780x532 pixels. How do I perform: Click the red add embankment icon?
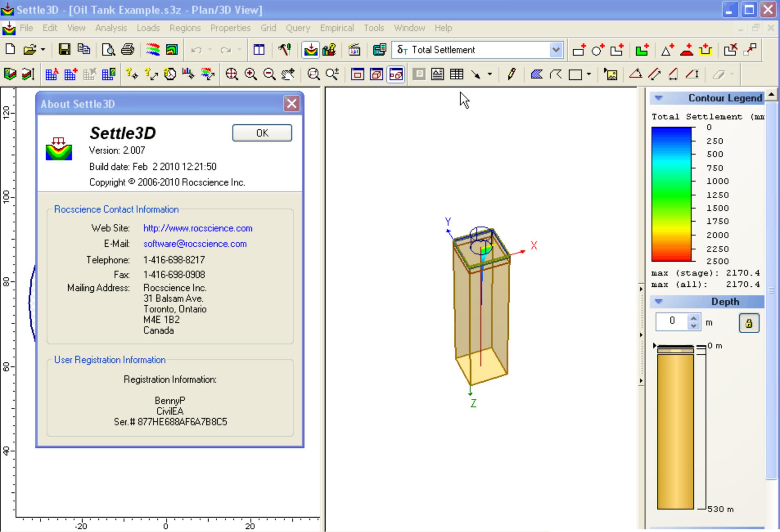click(x=686, y=50)
